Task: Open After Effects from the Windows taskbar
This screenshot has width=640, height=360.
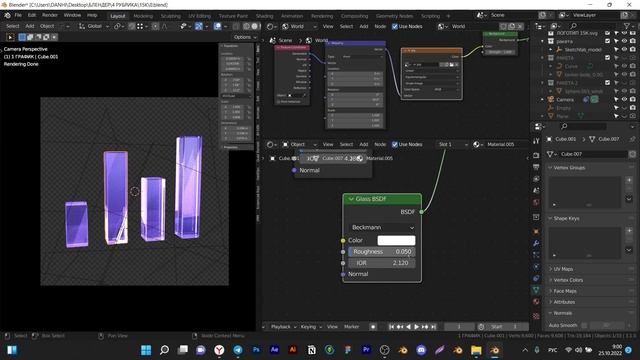Action: click(274, 350)
